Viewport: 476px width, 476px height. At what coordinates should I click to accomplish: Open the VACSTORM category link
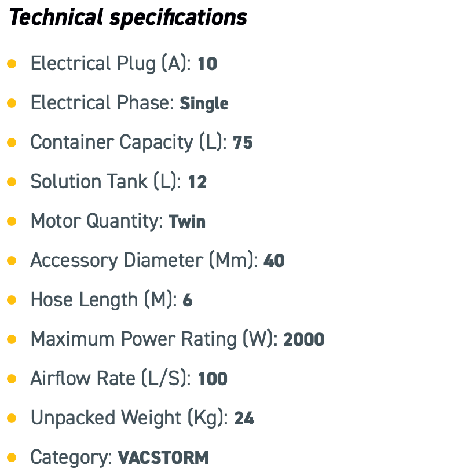pyautogui.click(x=163, y=458)
